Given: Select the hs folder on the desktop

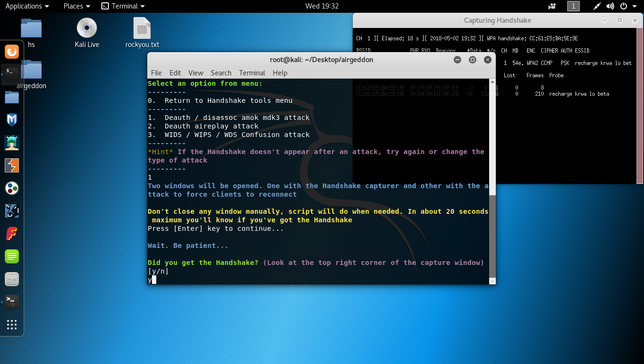Looking at the screenshot, I should click(x=31, y=33).
